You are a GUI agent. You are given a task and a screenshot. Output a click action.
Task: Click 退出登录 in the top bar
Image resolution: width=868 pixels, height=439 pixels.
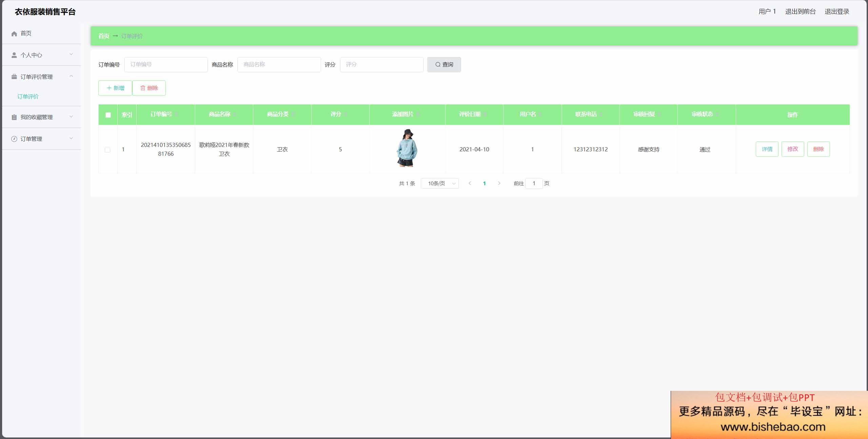tap(837, 12)
